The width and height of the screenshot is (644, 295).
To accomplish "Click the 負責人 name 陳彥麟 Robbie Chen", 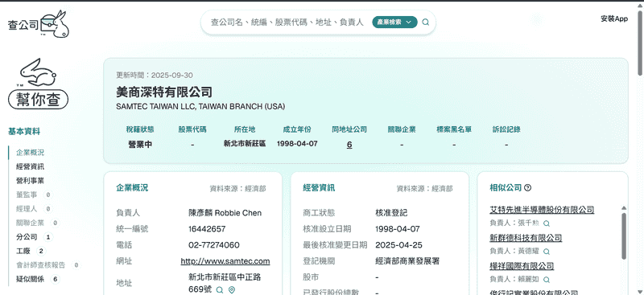I will [225, 213].
